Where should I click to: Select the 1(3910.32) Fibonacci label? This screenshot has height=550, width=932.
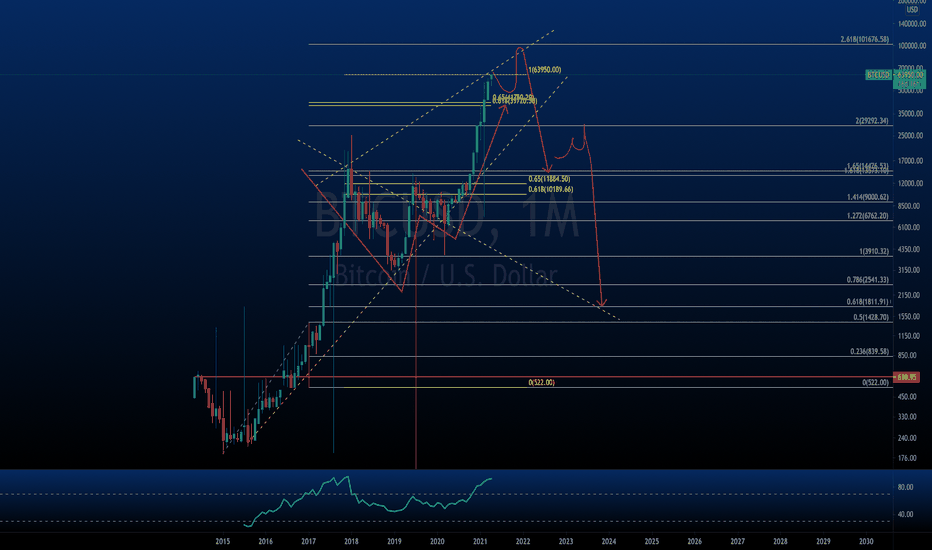[874, 252]
